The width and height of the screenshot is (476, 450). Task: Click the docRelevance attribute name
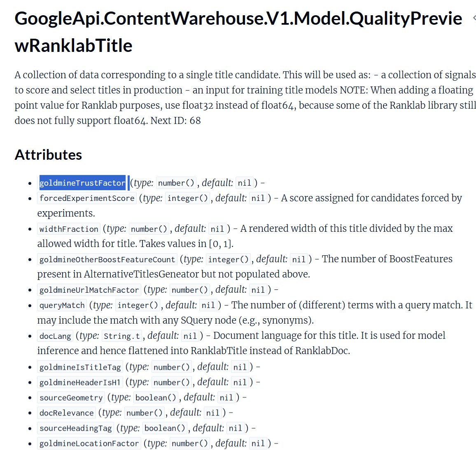point(66,413)
